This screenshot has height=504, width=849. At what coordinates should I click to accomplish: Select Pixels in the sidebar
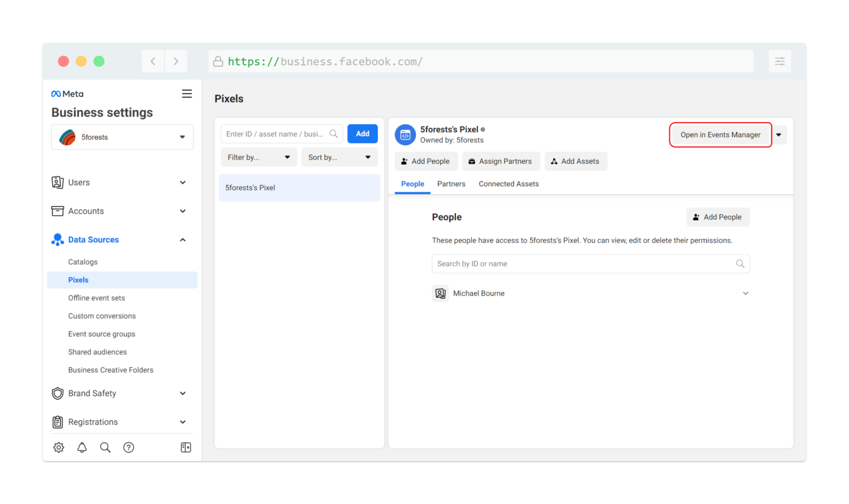coord(123,280)
